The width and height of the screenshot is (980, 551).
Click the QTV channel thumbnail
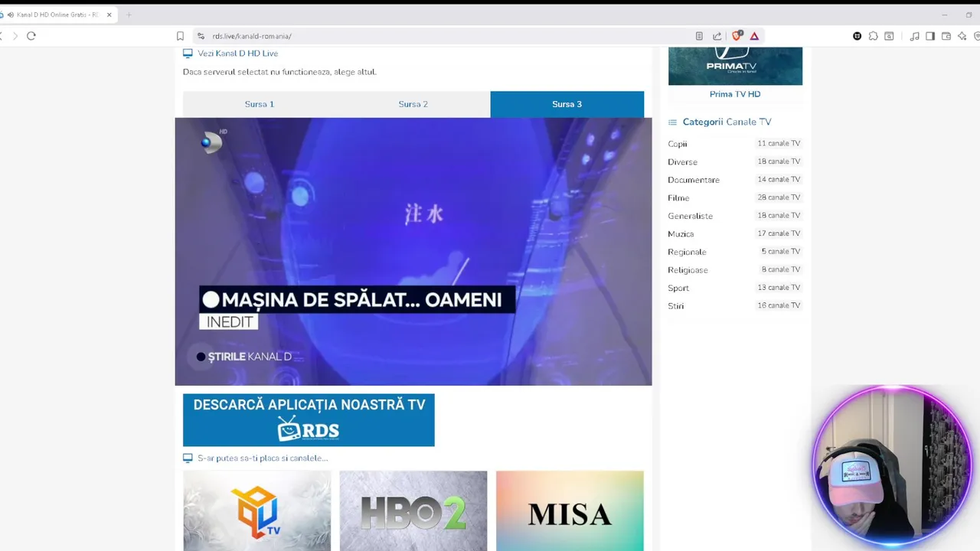click(x=257, y=511)
